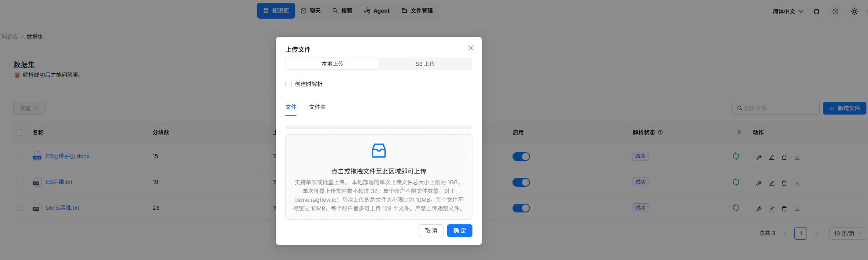Click the chunk count 23 for Doris运维.txt
Image resolution: width=868 pixels, height=260 pixels.
[156, 208]
